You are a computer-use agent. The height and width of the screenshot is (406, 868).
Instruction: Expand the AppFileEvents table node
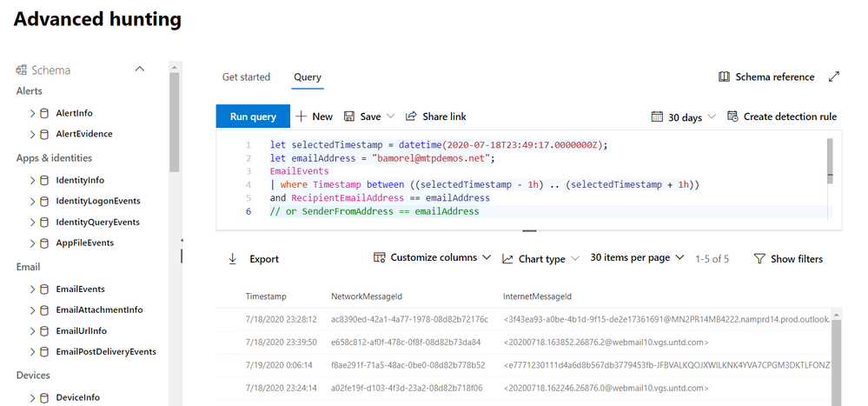(33, 243)
